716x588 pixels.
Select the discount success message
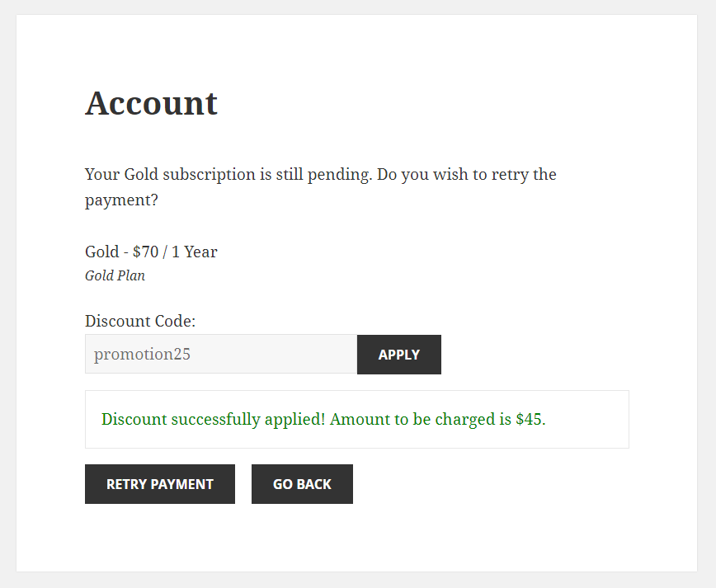point(322,419)
